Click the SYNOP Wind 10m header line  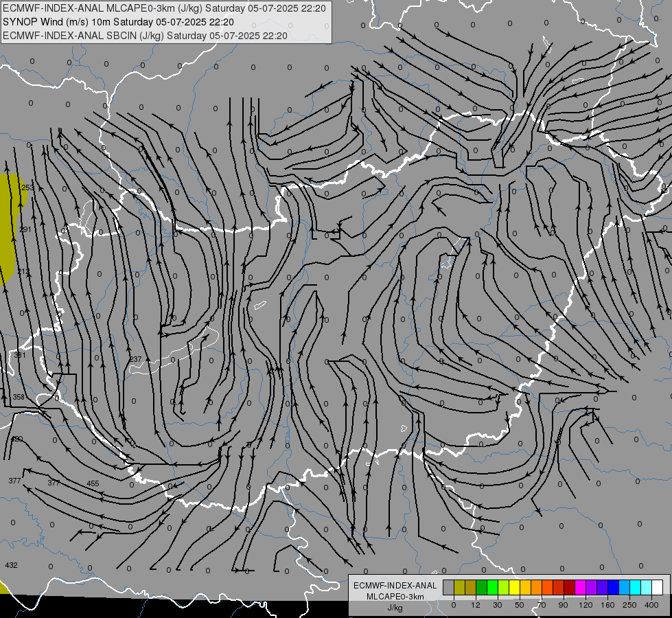pos(118,22)
